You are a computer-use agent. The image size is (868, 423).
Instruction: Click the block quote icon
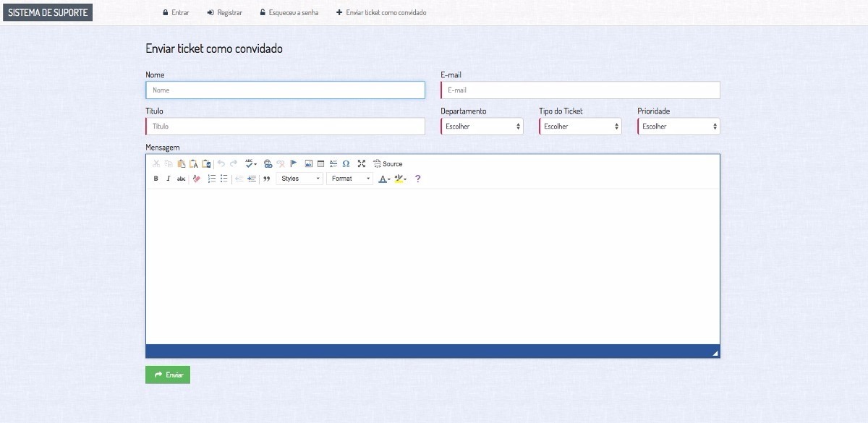click(x=266, y=179)
